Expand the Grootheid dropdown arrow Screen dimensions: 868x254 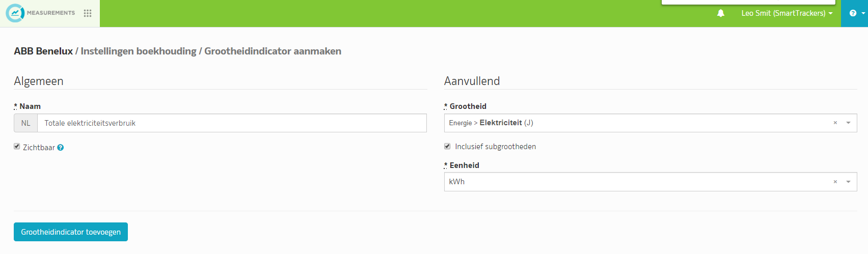849,123
